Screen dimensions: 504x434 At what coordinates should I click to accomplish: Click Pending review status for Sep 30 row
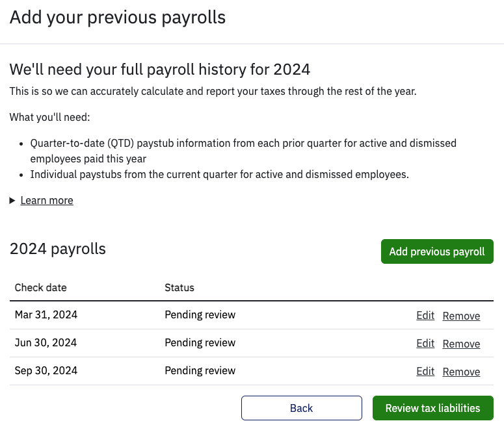point(200,371)
